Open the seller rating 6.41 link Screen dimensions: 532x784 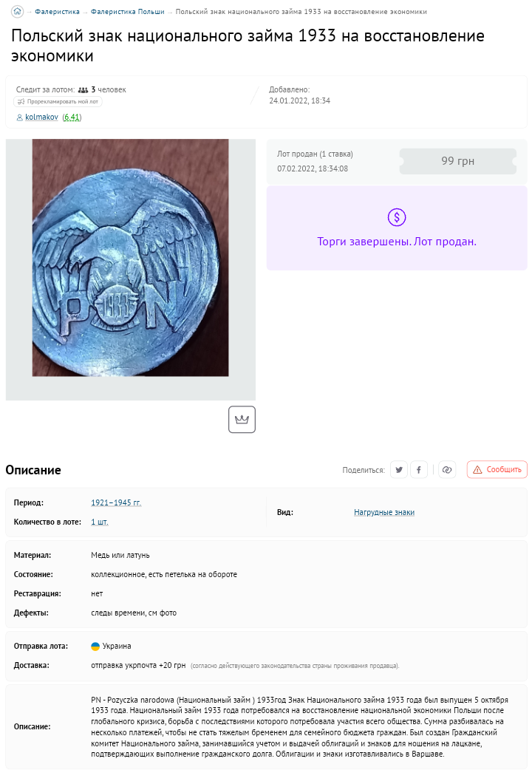72,117
